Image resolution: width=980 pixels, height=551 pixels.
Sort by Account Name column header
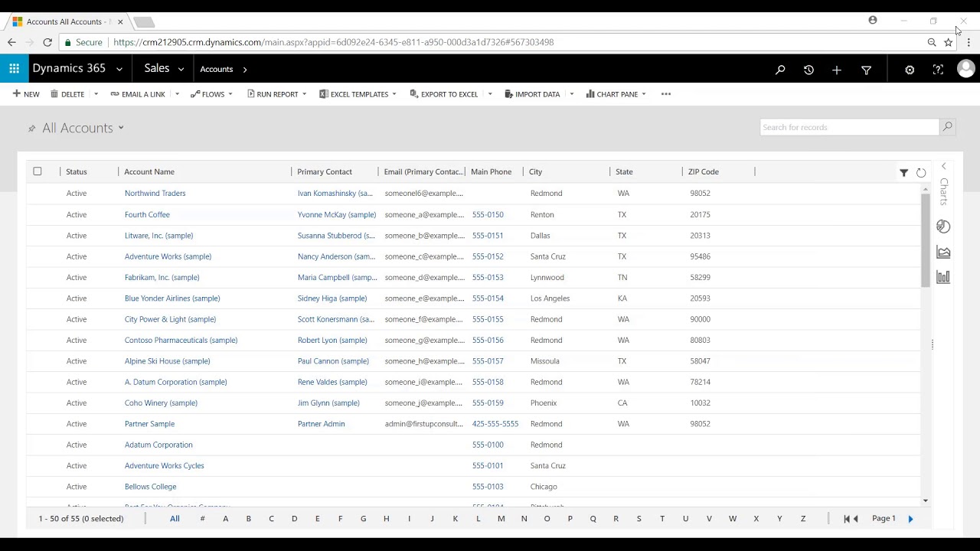[149, 172]
